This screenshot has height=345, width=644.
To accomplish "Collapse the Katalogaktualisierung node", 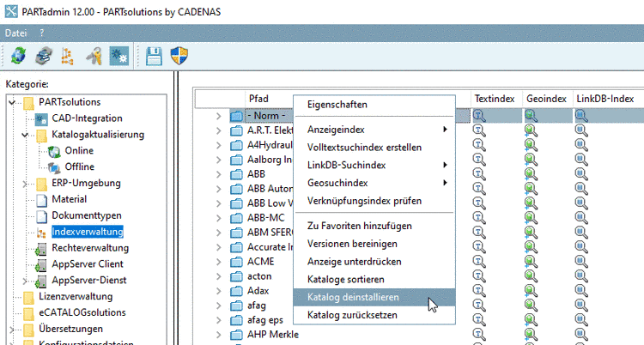I will pos(25,135).
